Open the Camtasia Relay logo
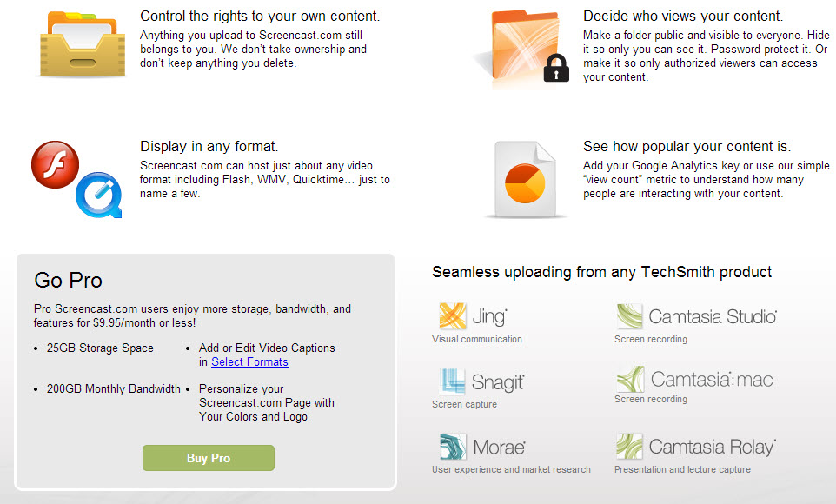836x504 pixels. [x=696, y=447]
